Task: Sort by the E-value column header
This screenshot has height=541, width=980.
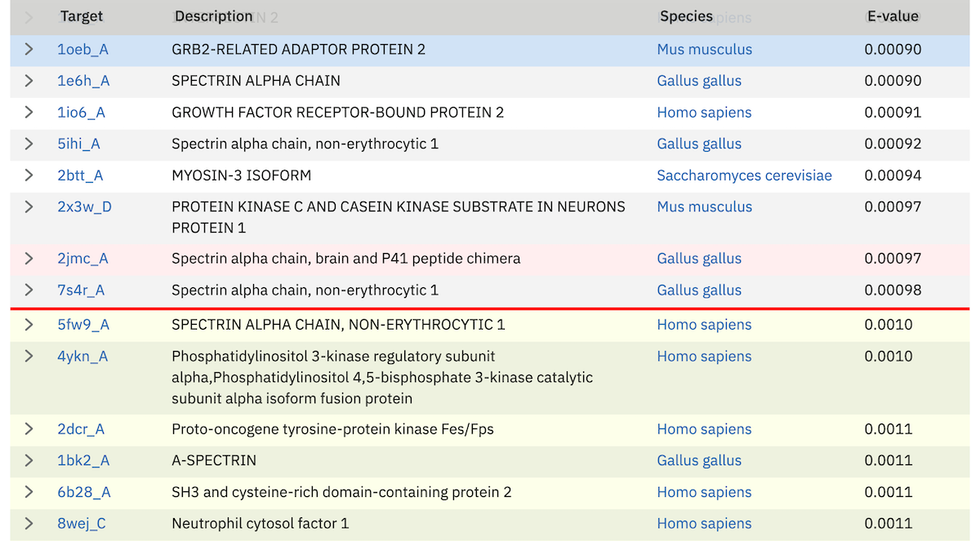Action: click(892, 16)
